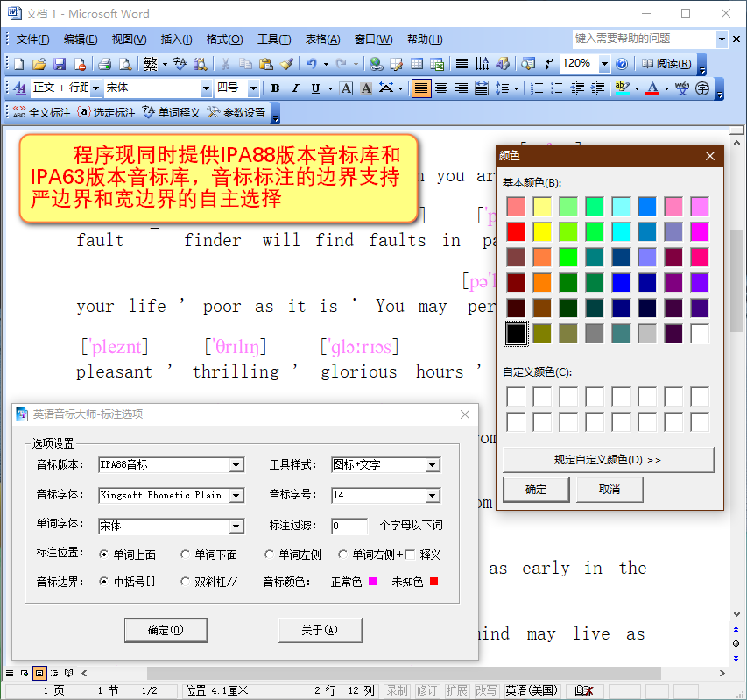Select 中括号[] boundary radio button
Screen dimensions: 747x700
click(x=103, y=582)
